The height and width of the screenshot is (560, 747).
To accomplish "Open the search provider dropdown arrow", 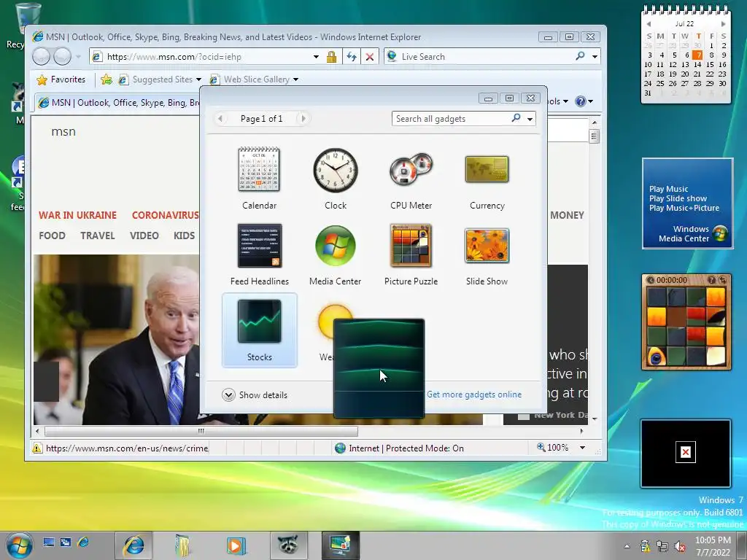I will [x=595, y=57].
